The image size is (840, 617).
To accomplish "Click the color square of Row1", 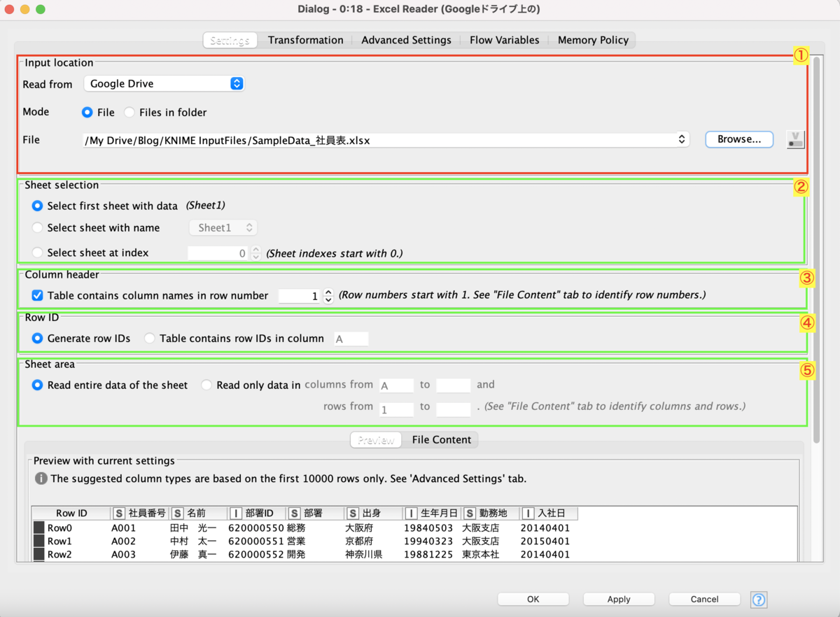I will [39, 541].
